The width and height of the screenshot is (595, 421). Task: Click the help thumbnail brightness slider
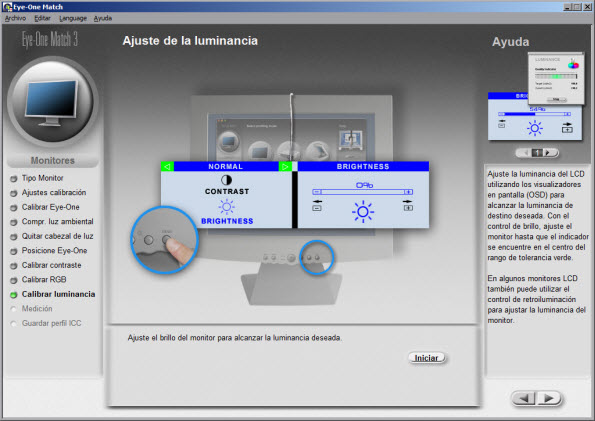(x=534, y=114)
